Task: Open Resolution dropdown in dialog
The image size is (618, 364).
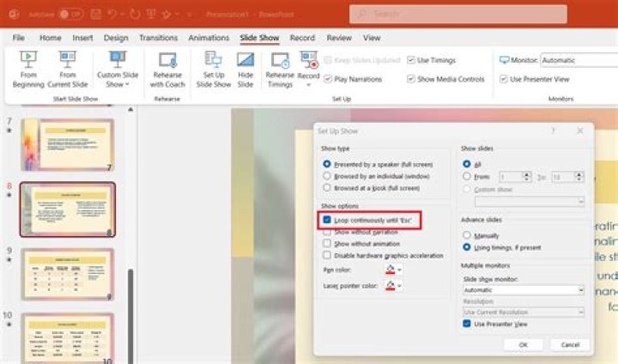Action: pyautogui.click(x=524, y=312)
